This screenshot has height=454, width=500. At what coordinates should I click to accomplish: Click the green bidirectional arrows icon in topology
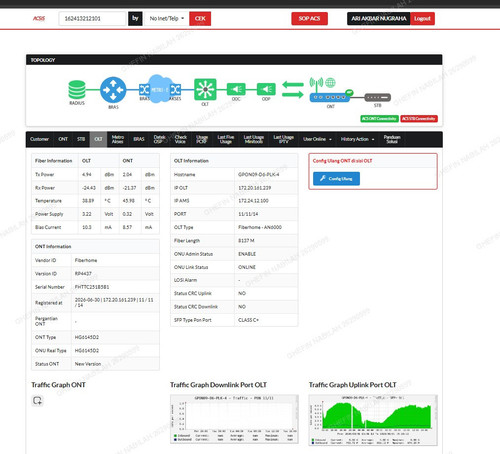pos(293,89)
